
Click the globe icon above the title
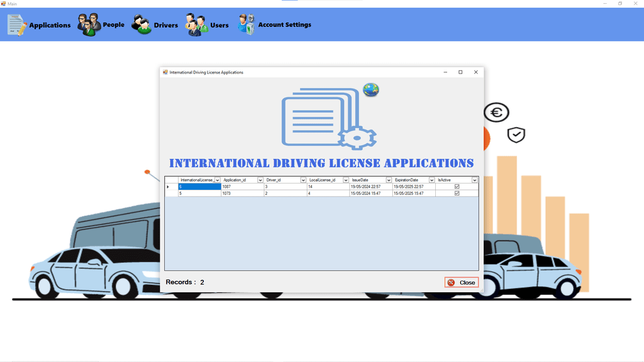(x=371, y=90)
